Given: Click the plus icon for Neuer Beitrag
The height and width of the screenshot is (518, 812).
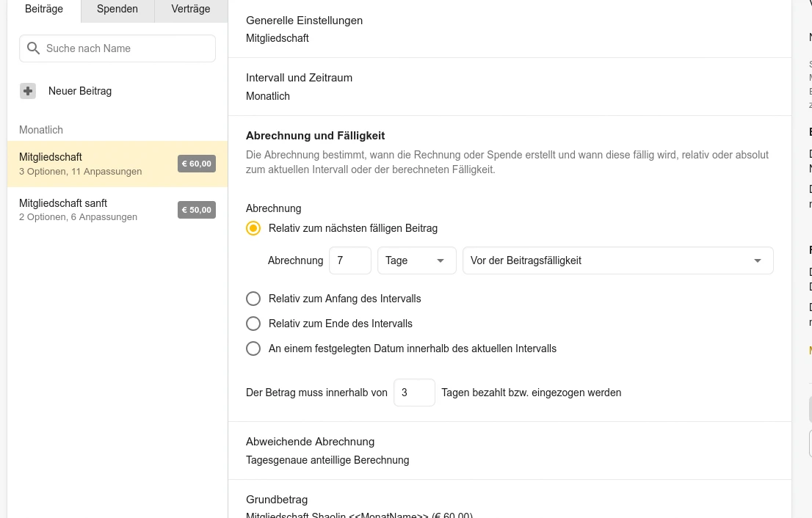Looking at the screenshot, I should pos(28,91).
